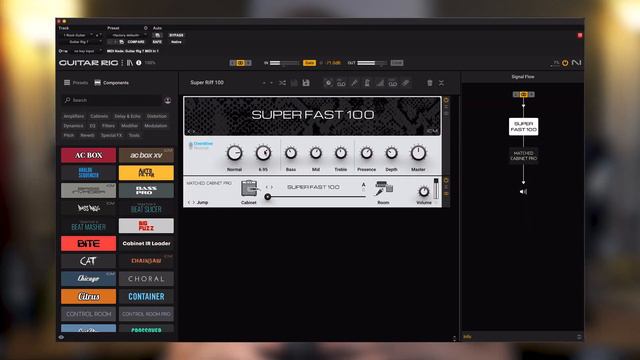The image size is (640, 360).
Task: Select the Citrus component
Action: 89,296
